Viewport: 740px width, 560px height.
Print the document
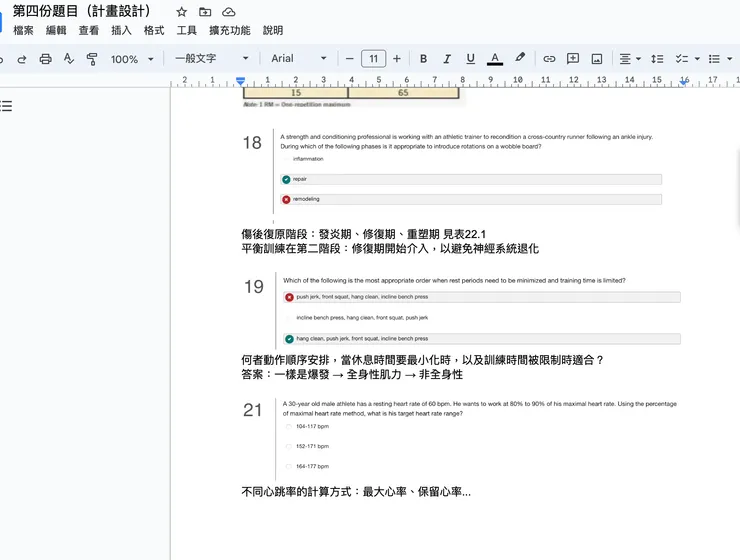coord(45,59)
